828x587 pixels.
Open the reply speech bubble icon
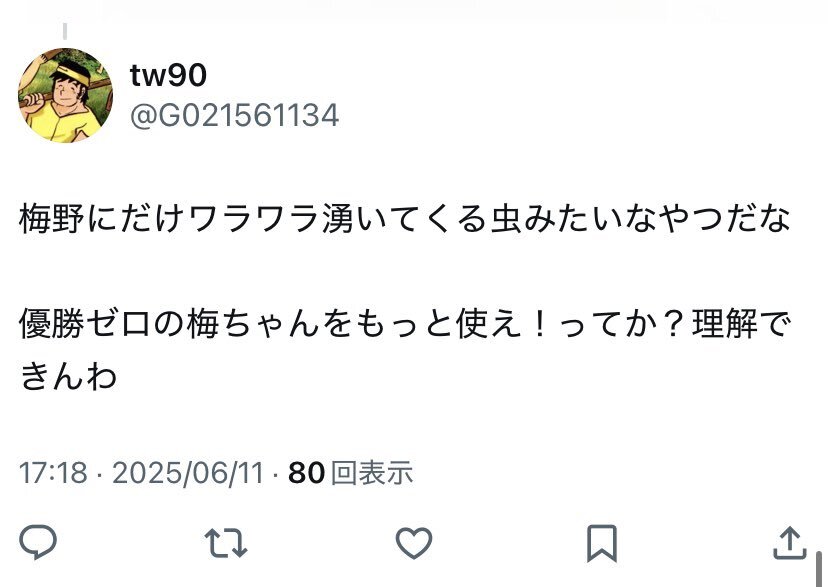(x=38, y=542)
